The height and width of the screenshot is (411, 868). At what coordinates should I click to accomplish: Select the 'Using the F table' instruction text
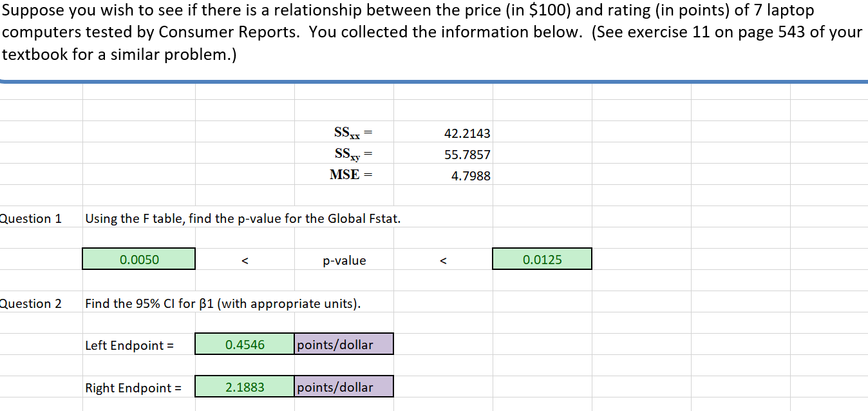click(243, 218)
